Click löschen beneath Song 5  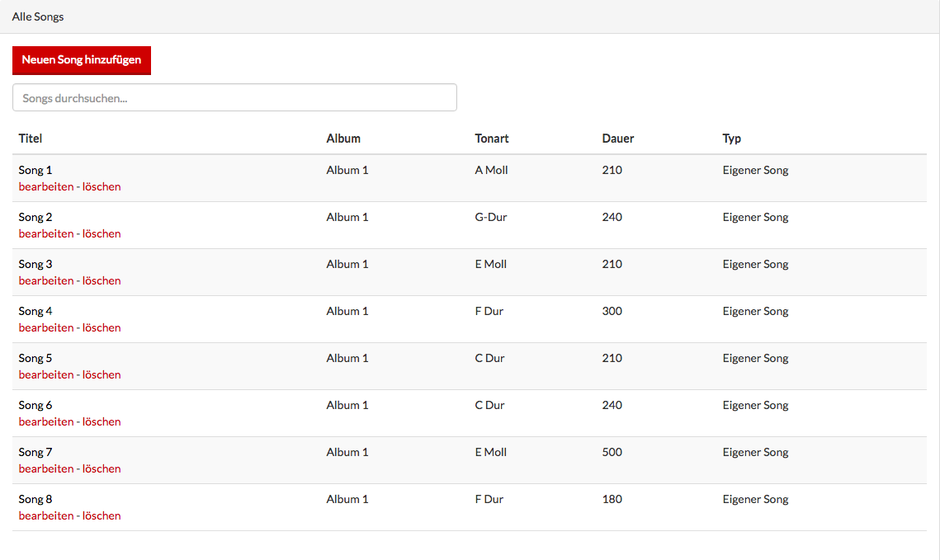(102, 374)
